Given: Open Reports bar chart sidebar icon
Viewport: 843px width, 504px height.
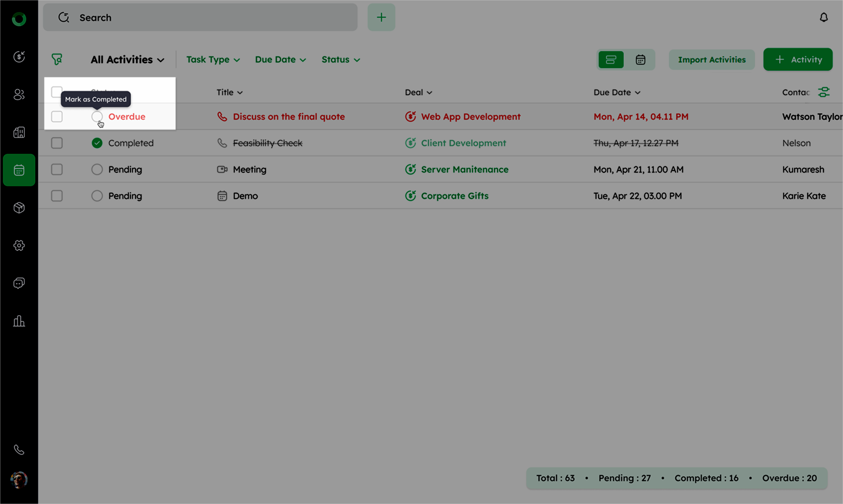Looking at the screenshot, I should tap(19, 321).
